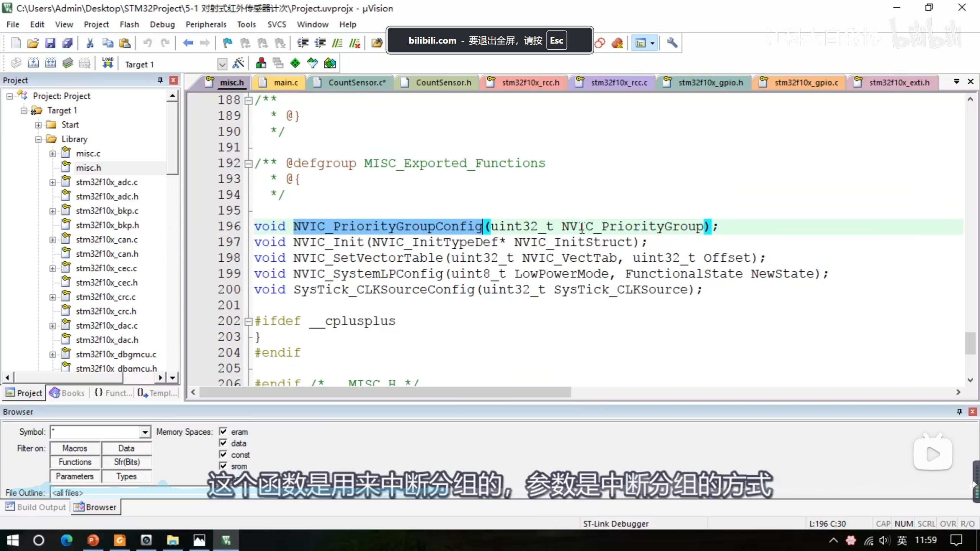
Task: Click the Functions filter button
Action: 75,462
